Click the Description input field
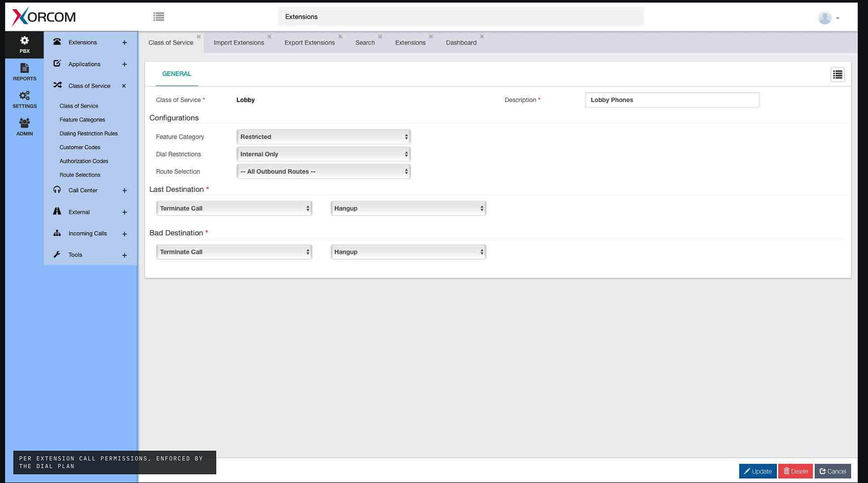Screen dimensions: 868x483 coord(672,100)
